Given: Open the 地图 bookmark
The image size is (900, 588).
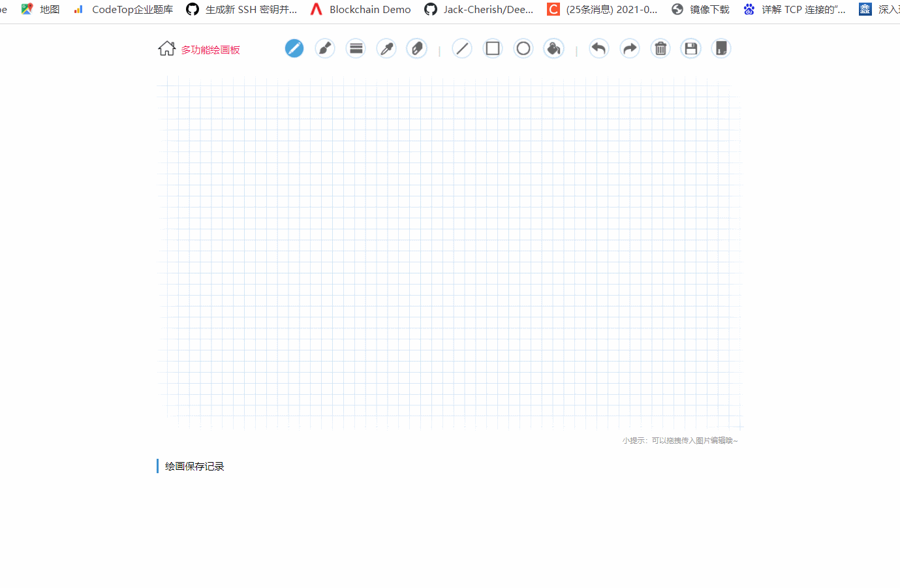Looking at the screenshot, I should [x=40, y=9].
